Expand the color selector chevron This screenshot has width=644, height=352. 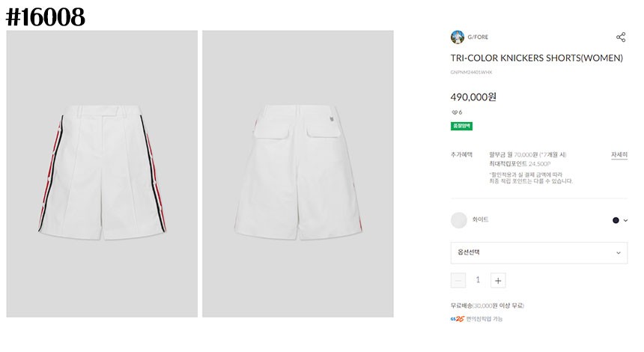[625, 220]
